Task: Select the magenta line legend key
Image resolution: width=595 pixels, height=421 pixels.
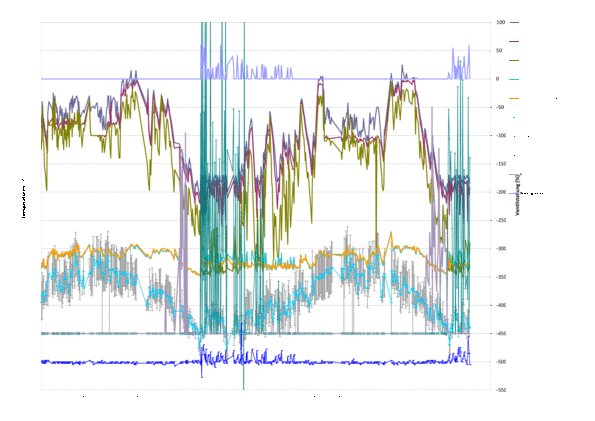Action: [514, 41]
